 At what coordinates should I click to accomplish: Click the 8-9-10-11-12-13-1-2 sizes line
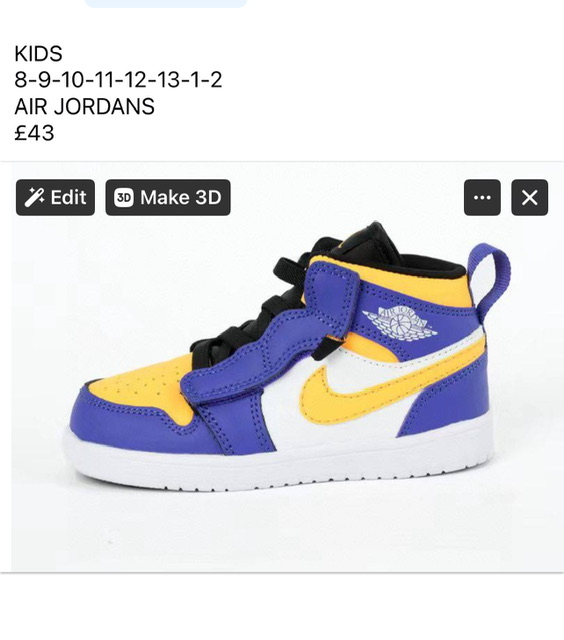118,80
